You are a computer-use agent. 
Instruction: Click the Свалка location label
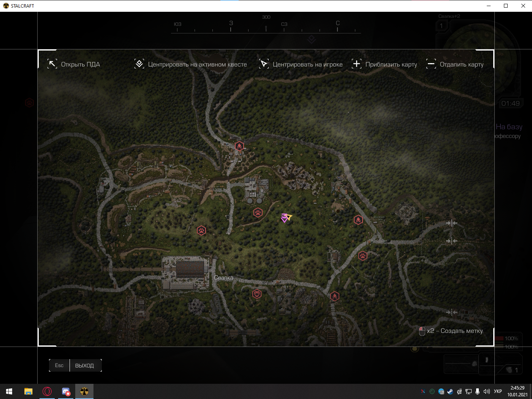pyautogui.click(x=224, y=278)
